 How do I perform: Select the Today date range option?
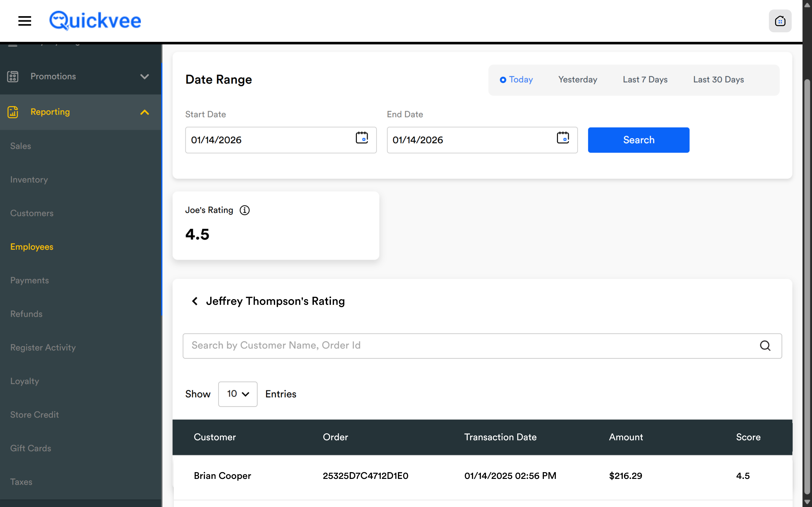[x=516, y=80]
